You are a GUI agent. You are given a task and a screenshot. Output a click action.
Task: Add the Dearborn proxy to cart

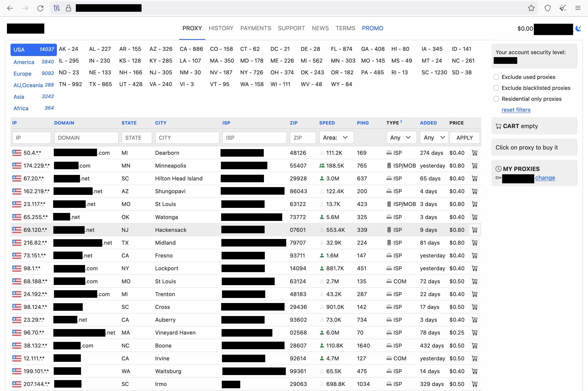[475, 153]
